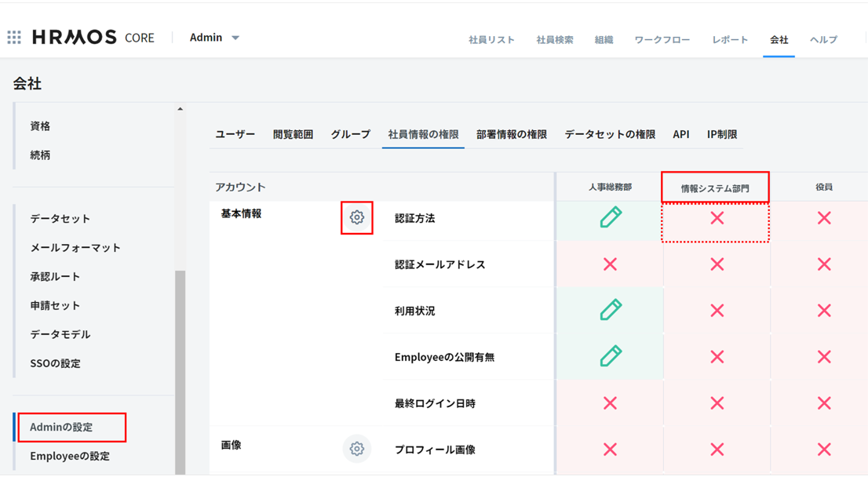
Task: Open the 部署情報の権限 tab
Action: 511,134
